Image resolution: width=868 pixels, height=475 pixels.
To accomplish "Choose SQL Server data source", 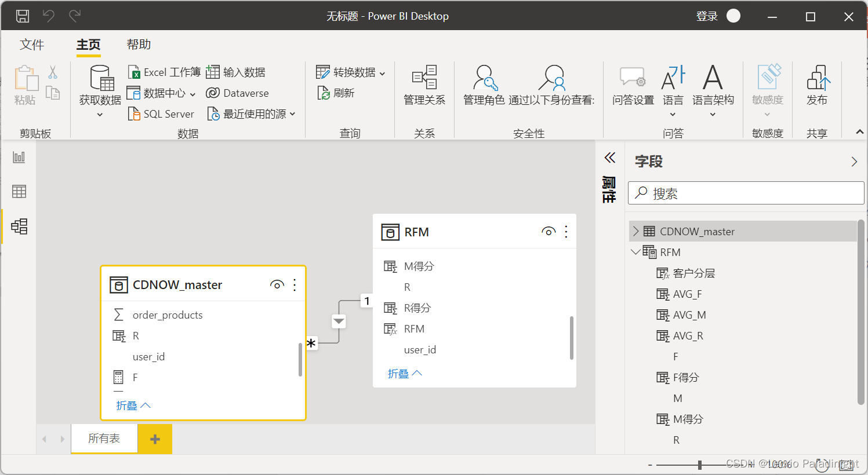I will (161, 114).
